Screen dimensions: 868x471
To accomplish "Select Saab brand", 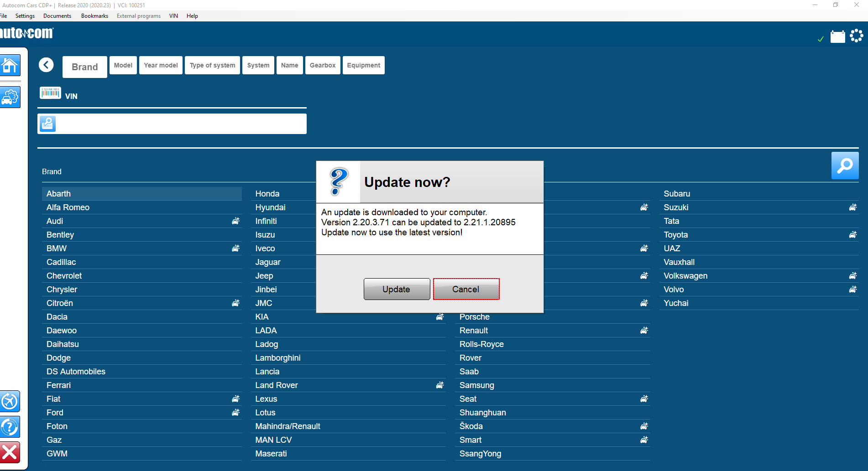I will pos(553,372).
